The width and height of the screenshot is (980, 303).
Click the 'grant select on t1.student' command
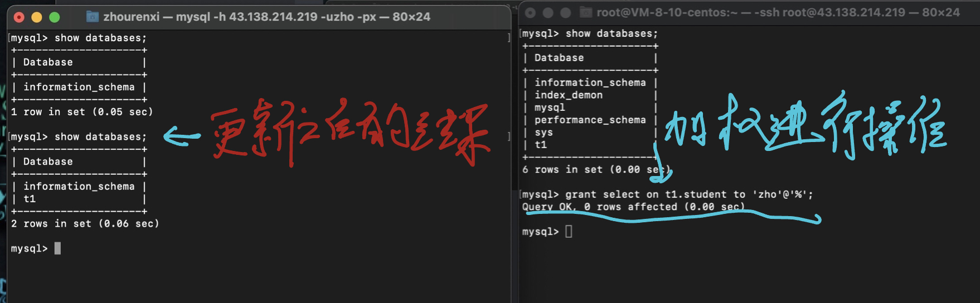click(x=689, y=194)
